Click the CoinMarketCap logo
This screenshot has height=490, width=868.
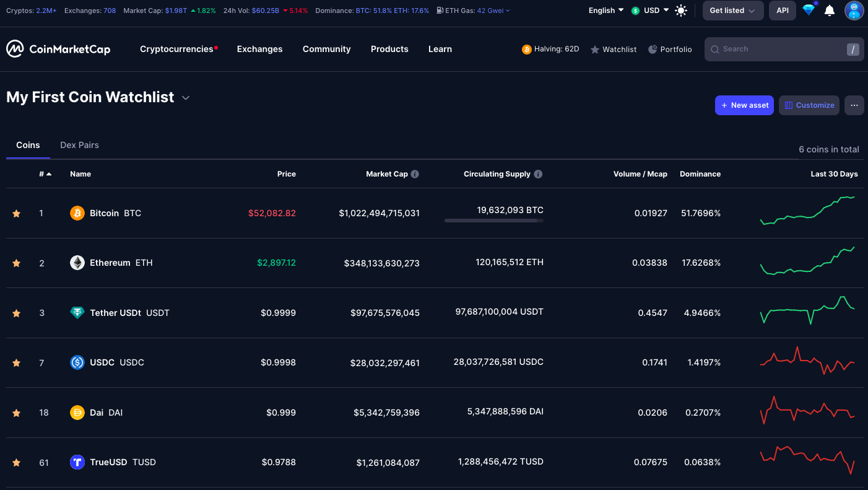tap(58, 49)
